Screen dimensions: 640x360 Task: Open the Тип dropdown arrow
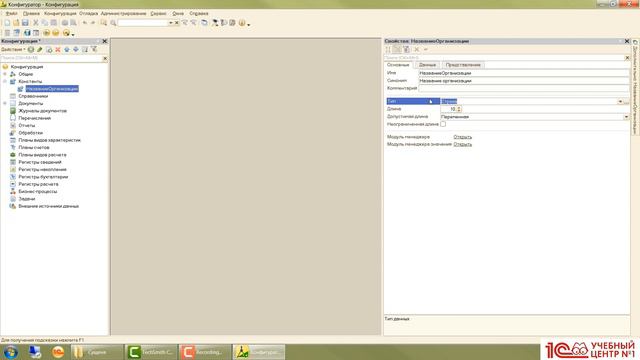coord(620,101)
